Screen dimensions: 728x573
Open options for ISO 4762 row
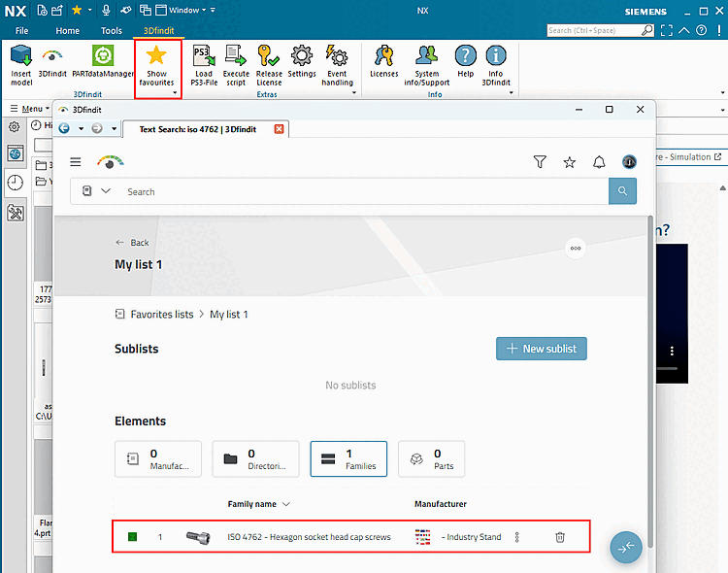point(516,537)
